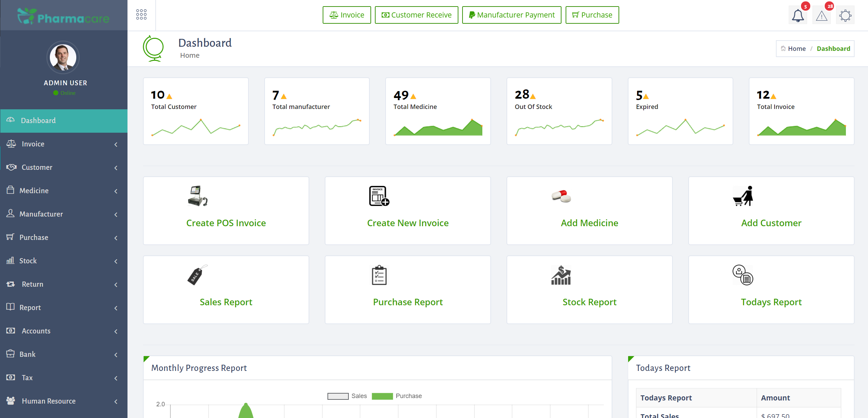
Task: Click the Home breadcrumb link
Action: 796,49
